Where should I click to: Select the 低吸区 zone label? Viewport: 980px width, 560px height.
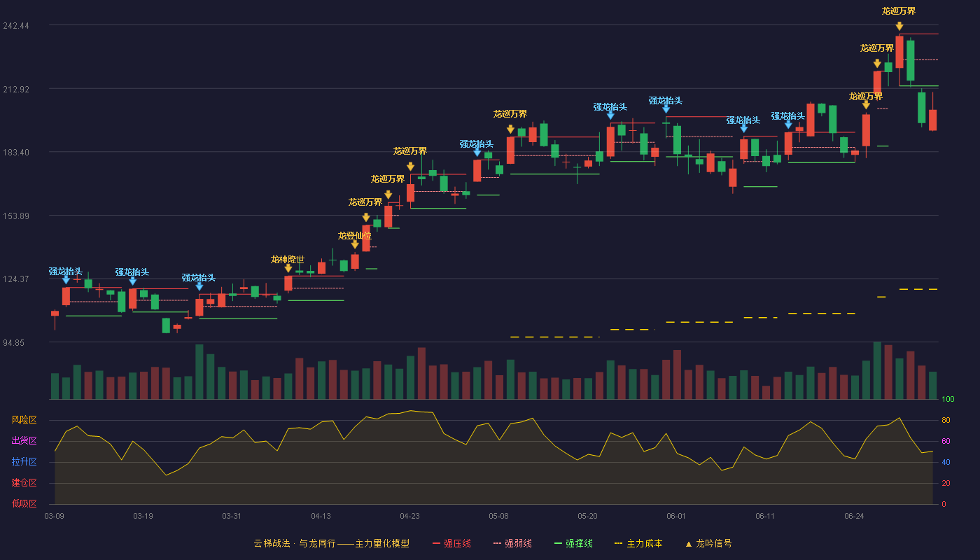tap(24, 503)
